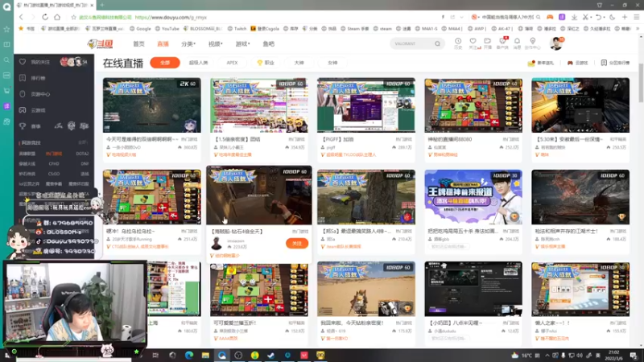Click the magnifier icon in VALORANT search box

pos(437,43)
